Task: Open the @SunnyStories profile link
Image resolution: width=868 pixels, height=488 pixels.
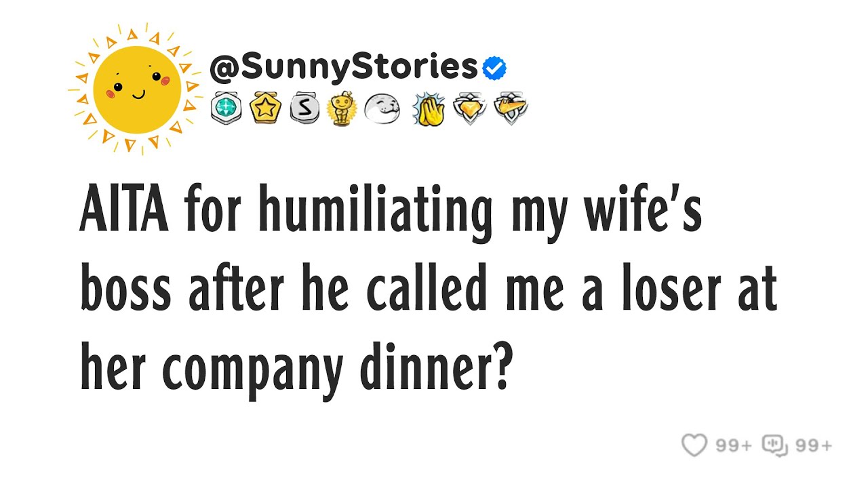Action: coord(344,67)
